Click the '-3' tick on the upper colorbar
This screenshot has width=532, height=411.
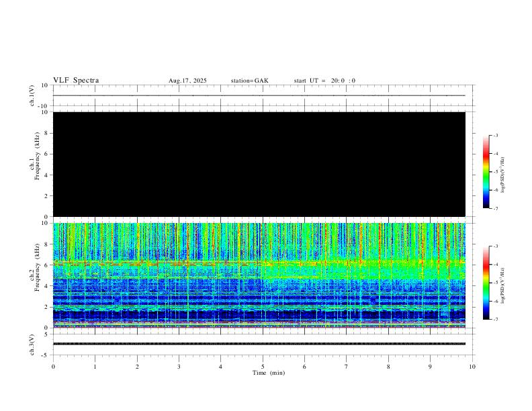495,136
